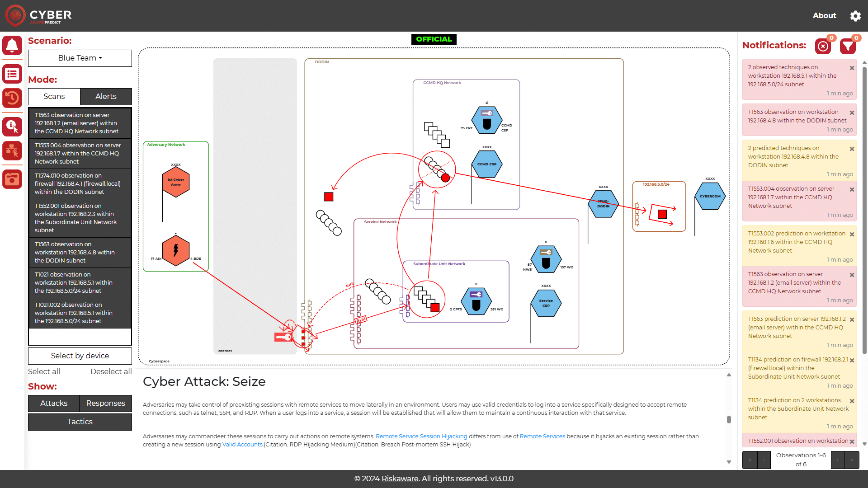Open Riskaware link in footer
This screenshot has height=488, width=868.
400,479
